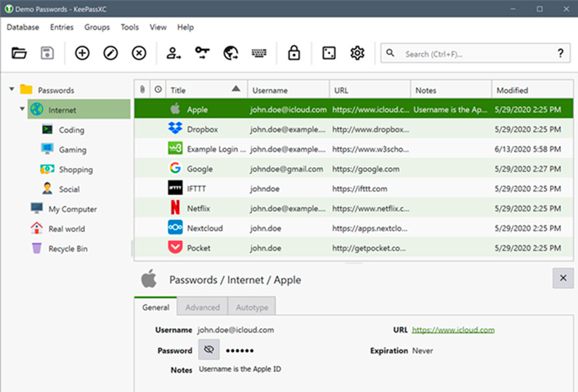Toggle sort arrow on Title column
Viewport: 578px width, 392px height.
click(x=236, y=89)
